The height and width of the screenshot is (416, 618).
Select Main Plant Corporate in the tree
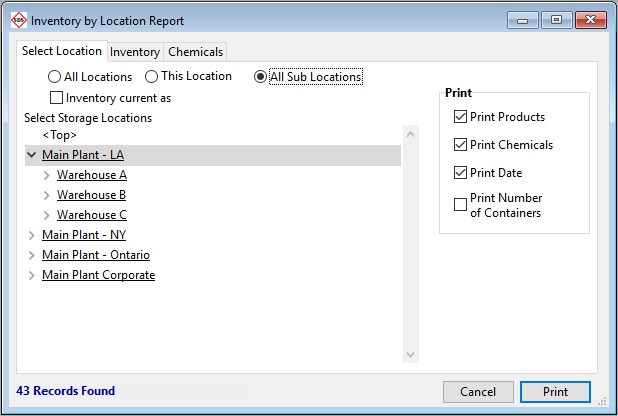tap(98, 275)
